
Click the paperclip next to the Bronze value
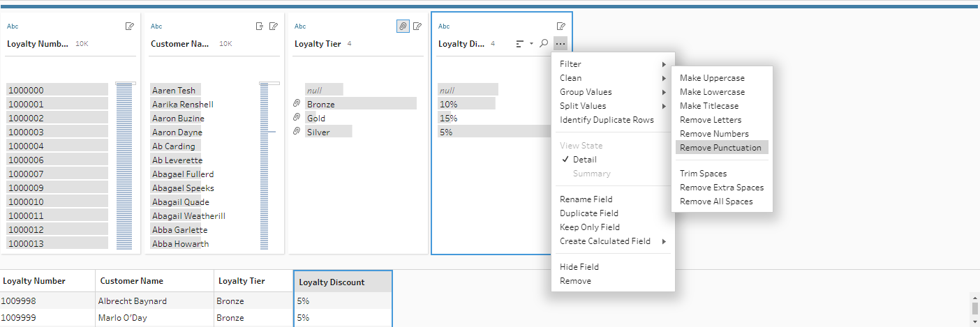coord(297,104)
